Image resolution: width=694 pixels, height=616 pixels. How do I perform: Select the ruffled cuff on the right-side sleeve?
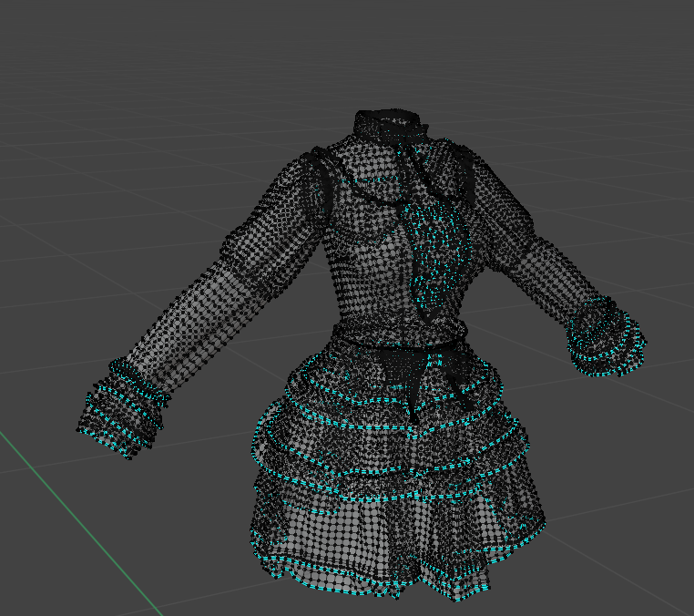tap(607, 336)
